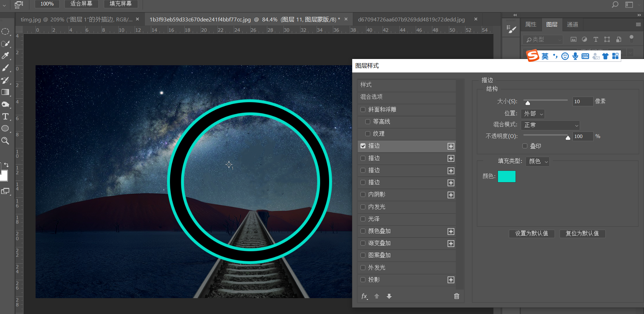The image size is (644, 314).
Task: Switch to the 属性 panel tab
Action: (x=531, y=24)
